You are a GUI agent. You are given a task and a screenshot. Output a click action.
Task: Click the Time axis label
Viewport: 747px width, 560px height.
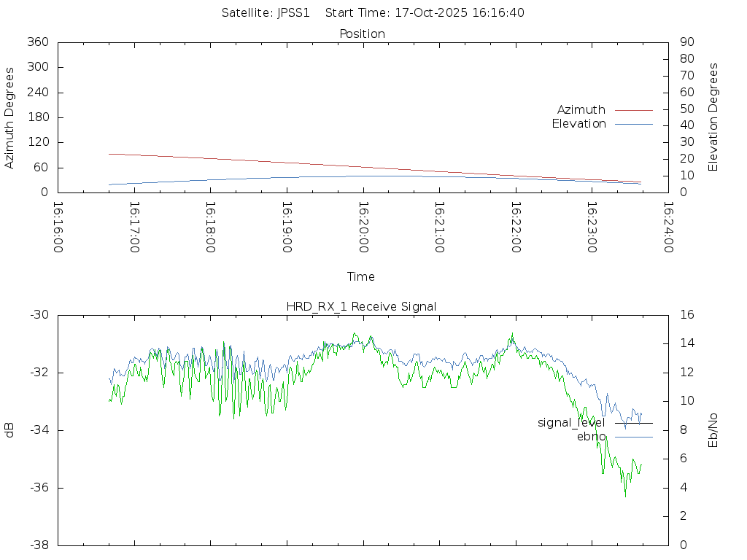[361, 277]
